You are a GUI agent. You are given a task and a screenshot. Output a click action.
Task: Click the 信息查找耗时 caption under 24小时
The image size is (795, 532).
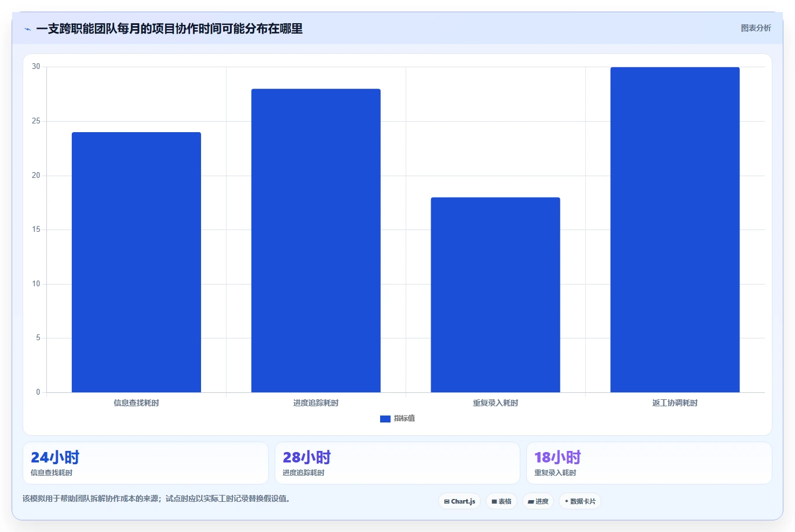click(x=52, y=473)
